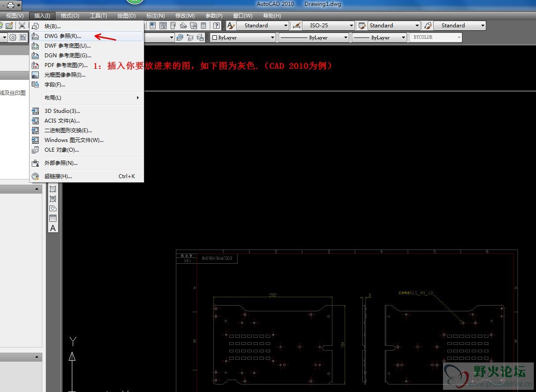This screenshot has height=392, width=536.
Task: Click the text style brush icon
Action: (231, 26)
